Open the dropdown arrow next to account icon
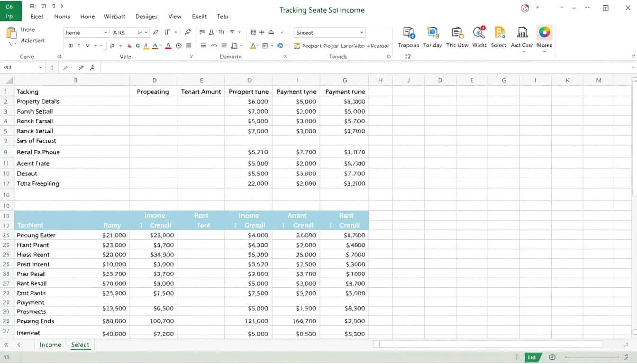The image size is (637, 364). click(x=537, y=8)
